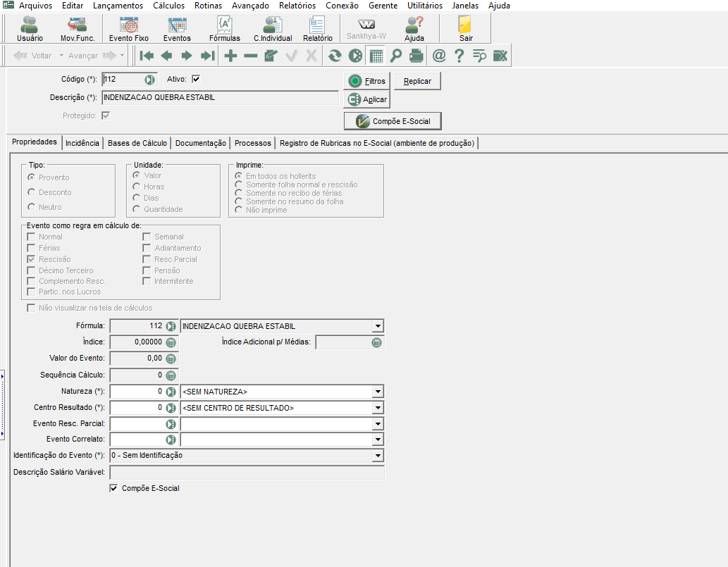Click the top Compõe E-Social button
This screenshot has width=728, height=567.
[x=393, y=121]
